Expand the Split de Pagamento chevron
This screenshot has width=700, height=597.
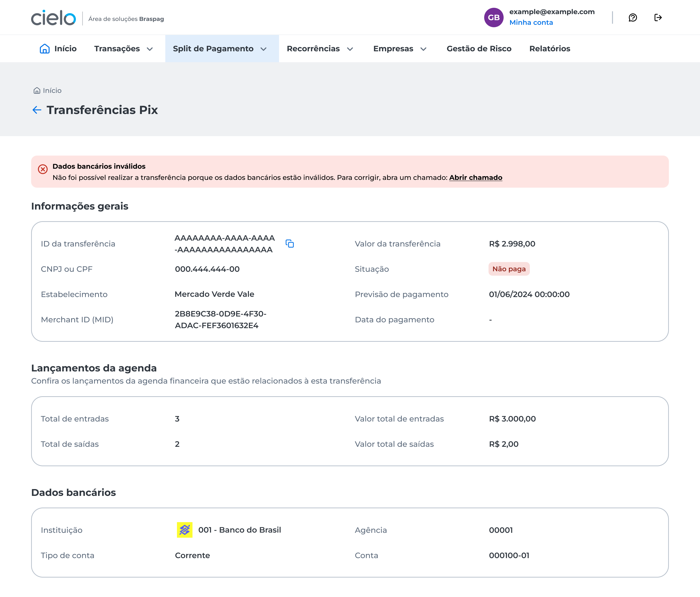pyautogui.click(x=263, y=49)
